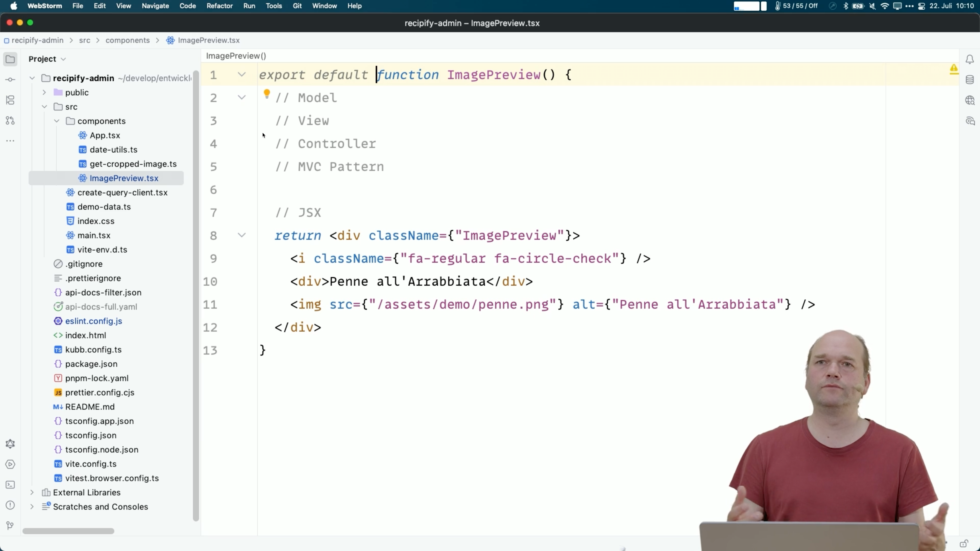
Task: Toggle the macOS Control Center icon
Action: pyautogui.click(x=921, y=6)
